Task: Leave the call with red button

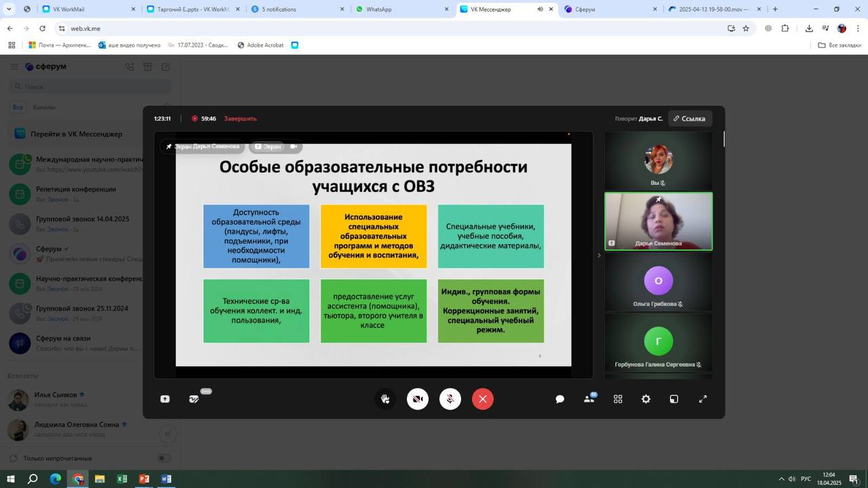Action: pyautogui.click(x=483, y=399)
